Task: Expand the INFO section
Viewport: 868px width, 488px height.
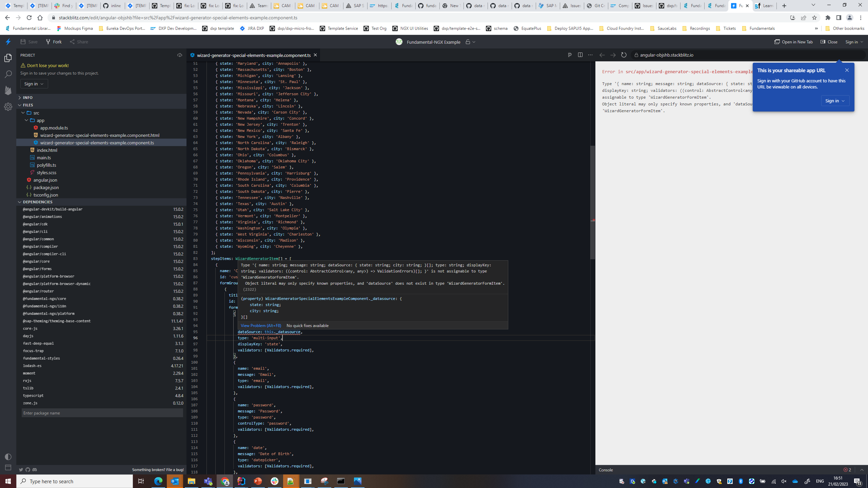Action: click(x=27, y=97)
